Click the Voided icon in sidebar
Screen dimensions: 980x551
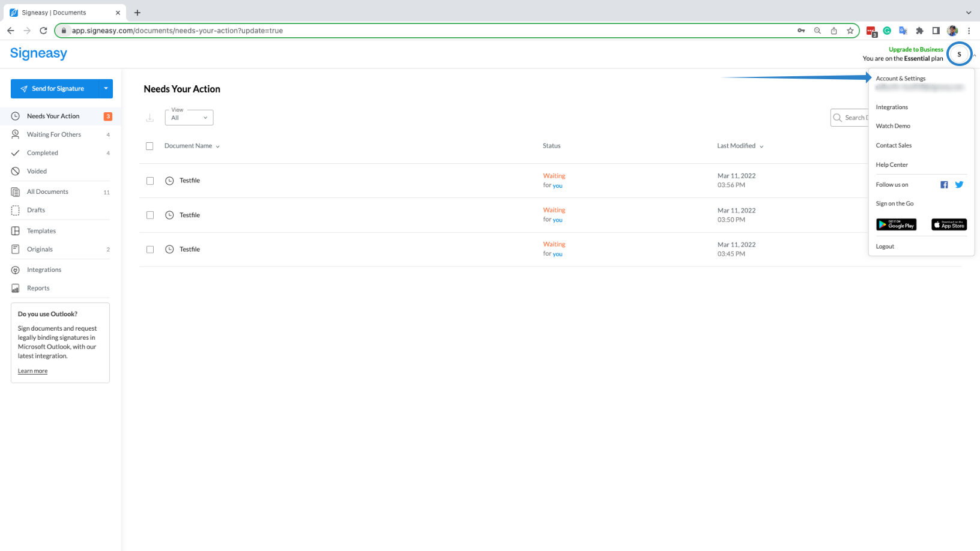[16, 171]
